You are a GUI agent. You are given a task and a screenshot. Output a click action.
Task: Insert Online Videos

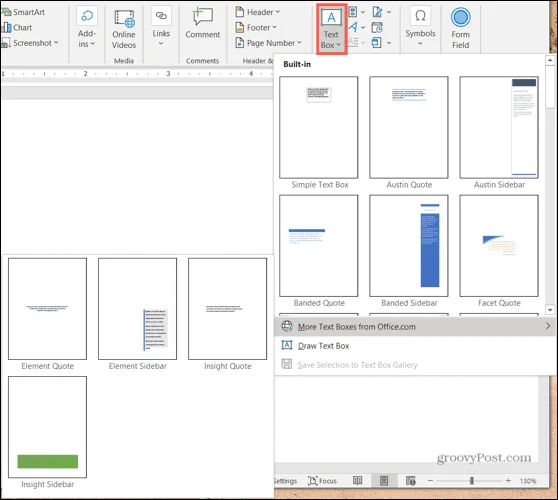click(124, 29)
